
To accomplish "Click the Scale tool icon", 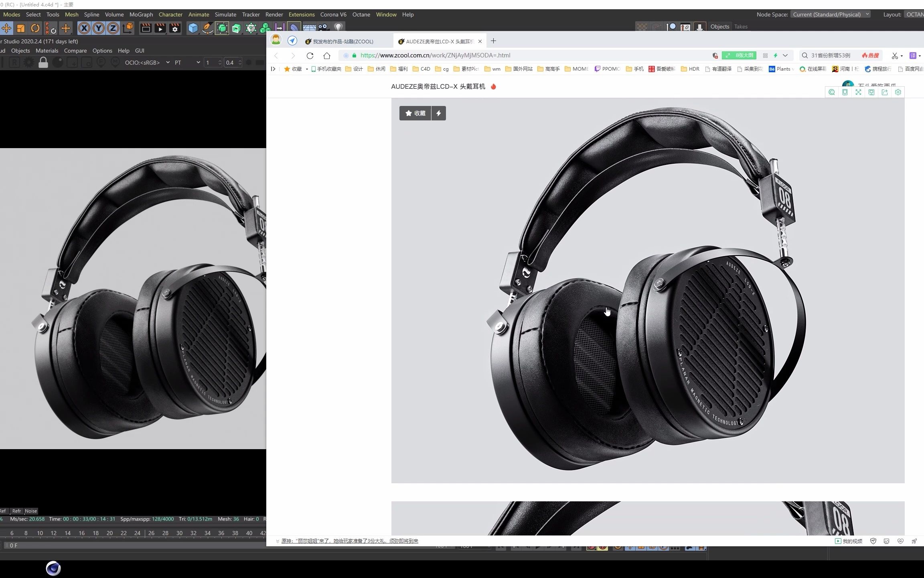I will pyautogui.click(x=21, y=28).
